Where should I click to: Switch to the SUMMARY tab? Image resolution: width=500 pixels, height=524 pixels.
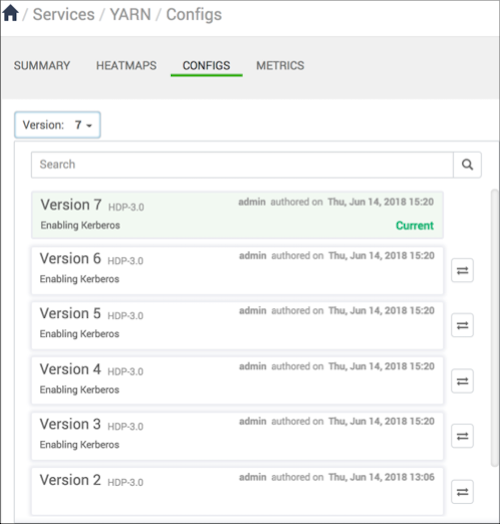tap(42, 66)
